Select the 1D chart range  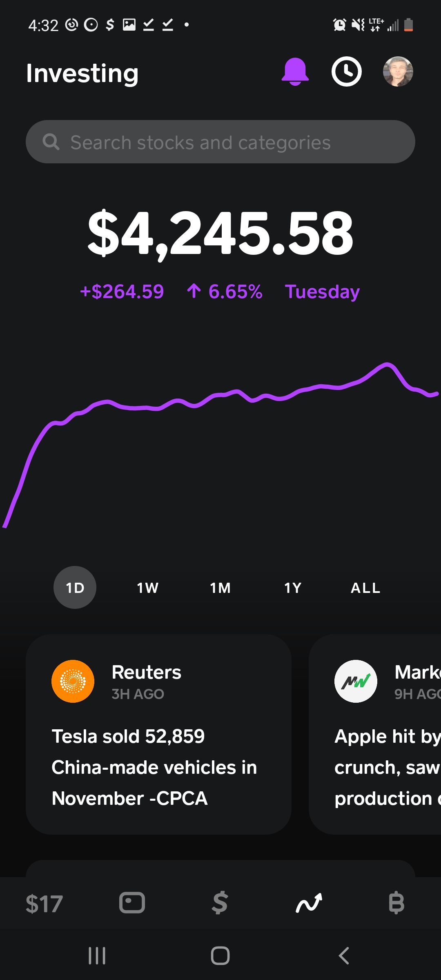[x=75, y=588]
